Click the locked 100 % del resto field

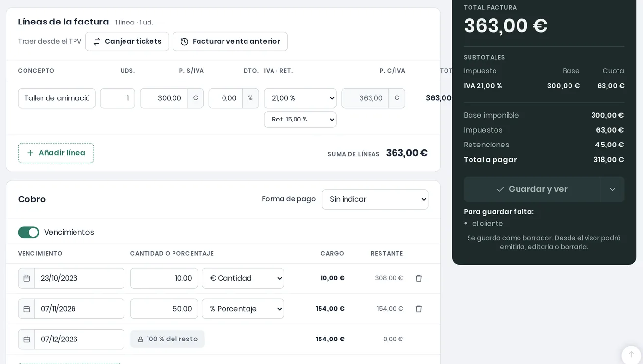(168, 339)
